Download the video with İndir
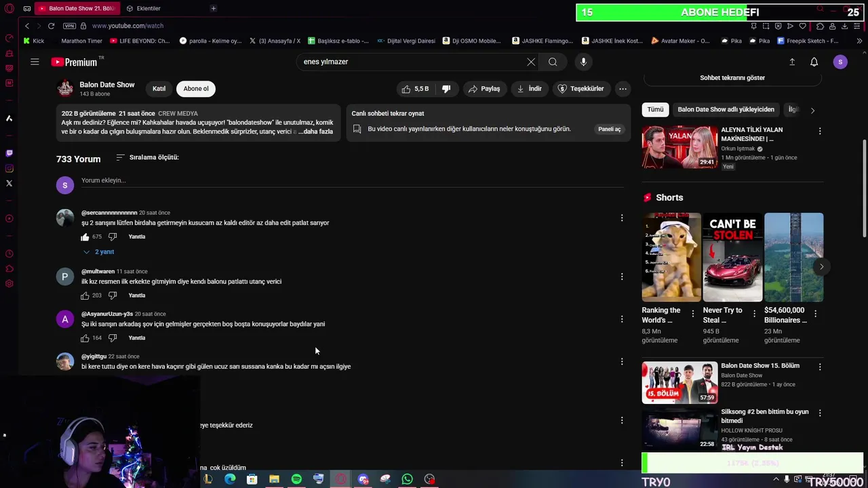Screen dimensions: 868x488 coord(530,89)
